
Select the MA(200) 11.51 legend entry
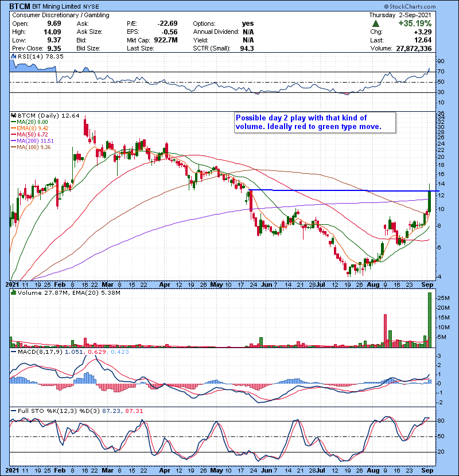(32, 141)
